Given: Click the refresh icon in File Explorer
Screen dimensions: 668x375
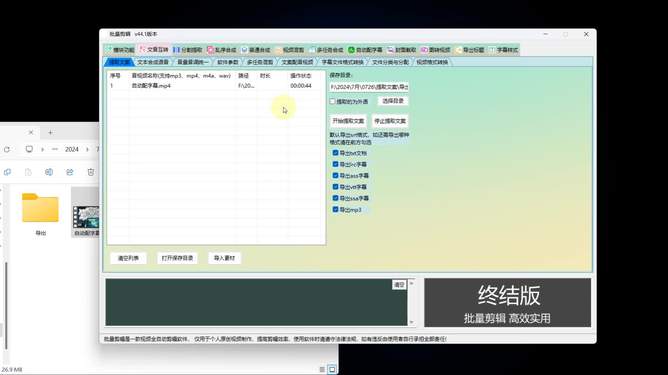Looking at the screenshot, I should (x=7, y=149).
